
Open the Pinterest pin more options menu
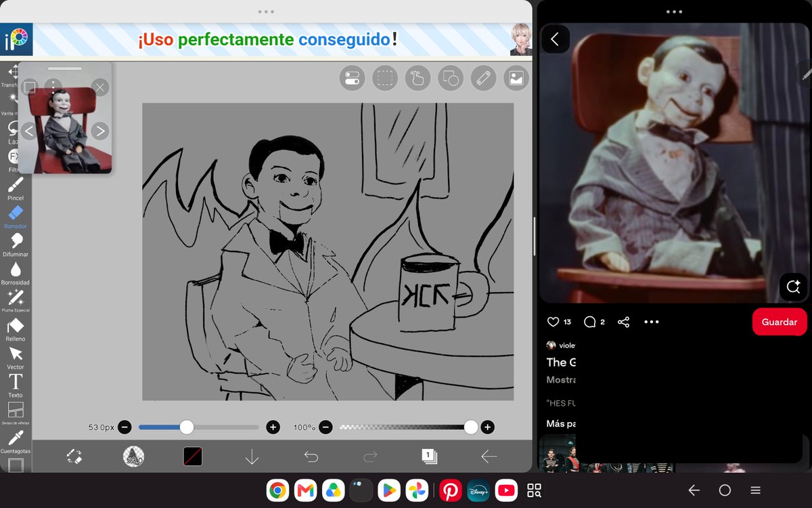click(x=652, y=322)
